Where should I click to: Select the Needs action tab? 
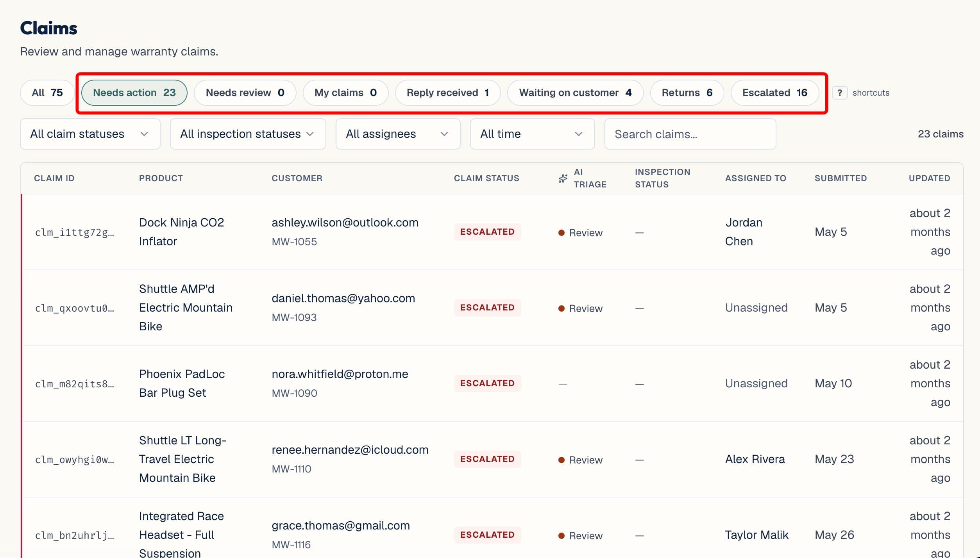pos(134,93)
